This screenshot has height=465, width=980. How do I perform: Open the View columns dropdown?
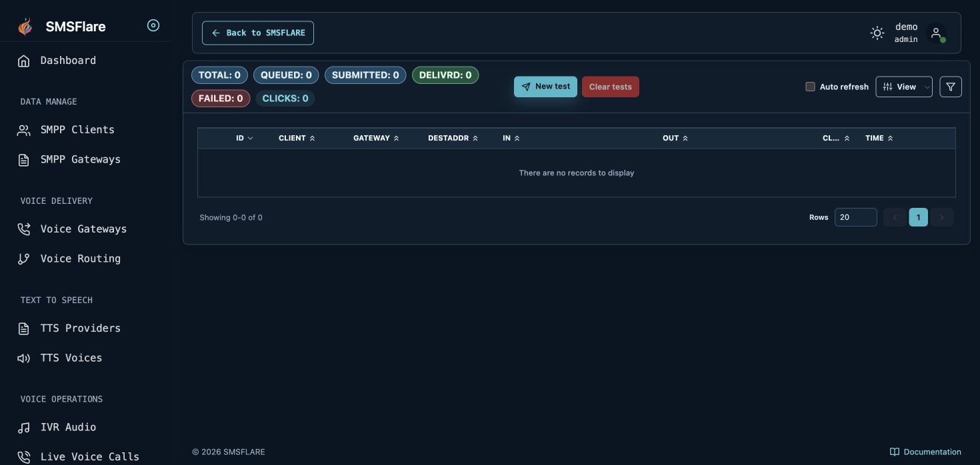click(x=904, y=87)
